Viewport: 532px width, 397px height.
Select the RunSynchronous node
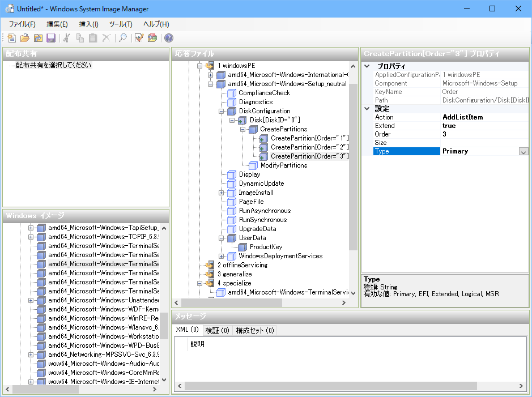tap(263, 220)
